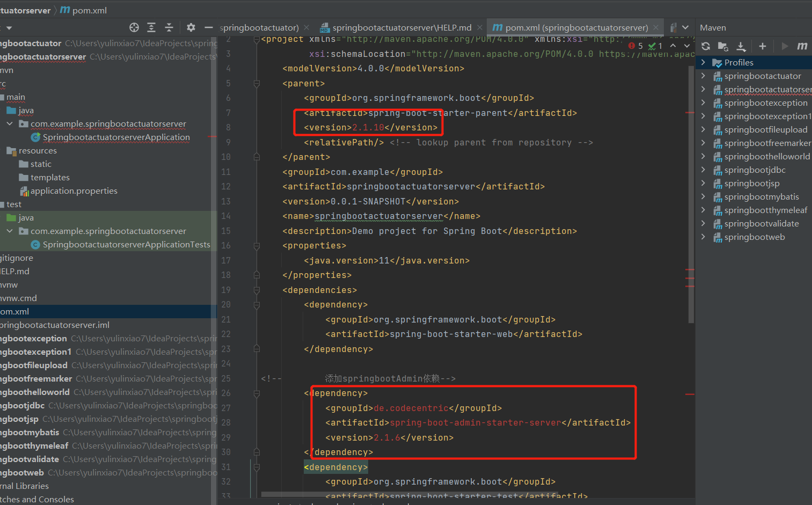The width and height of the screenshot is (812, 505).
Task: Hide the project tool window
Action: tap(209, 27)
